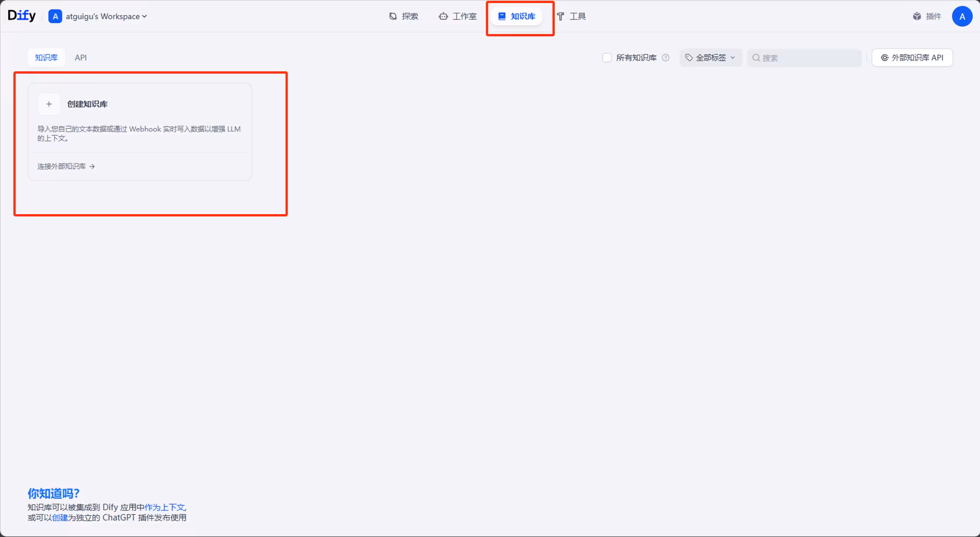Click 创建知识库 card title
The height and width of the screenshot is (537, 980).
(87, 104)
